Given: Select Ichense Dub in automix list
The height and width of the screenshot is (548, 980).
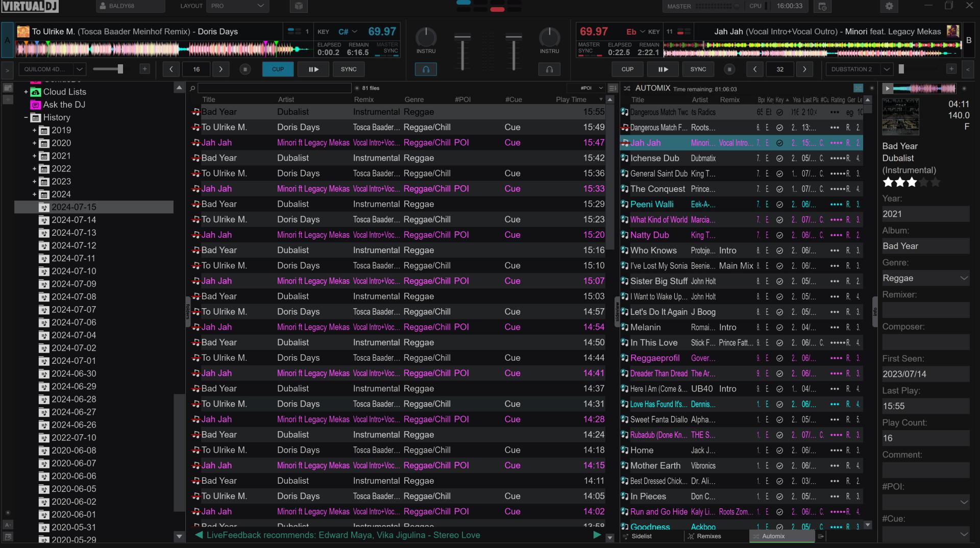Looking at the screenshot, I should [x=741, y=158].
